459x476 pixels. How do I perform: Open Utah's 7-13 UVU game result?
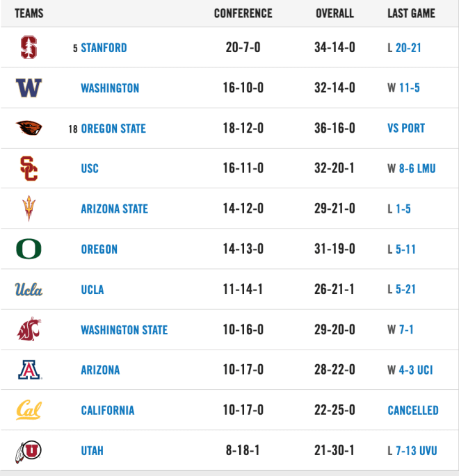point(416,451)
